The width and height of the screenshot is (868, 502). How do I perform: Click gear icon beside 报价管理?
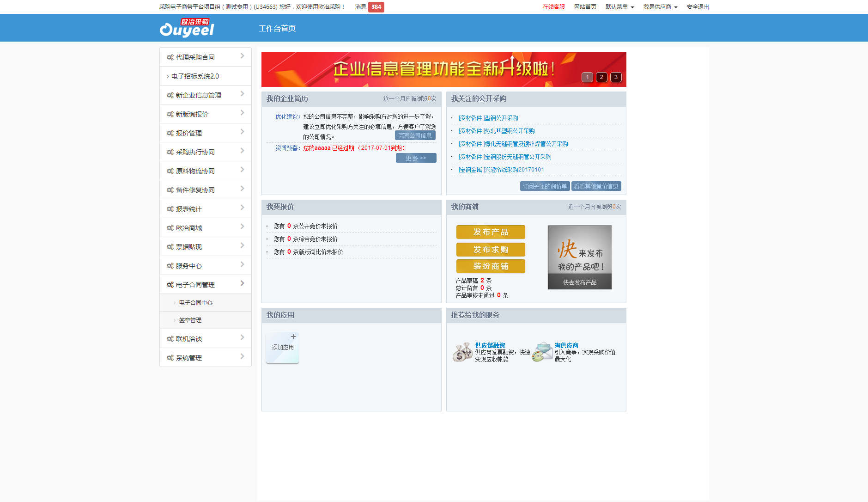[x=170, y=133]
